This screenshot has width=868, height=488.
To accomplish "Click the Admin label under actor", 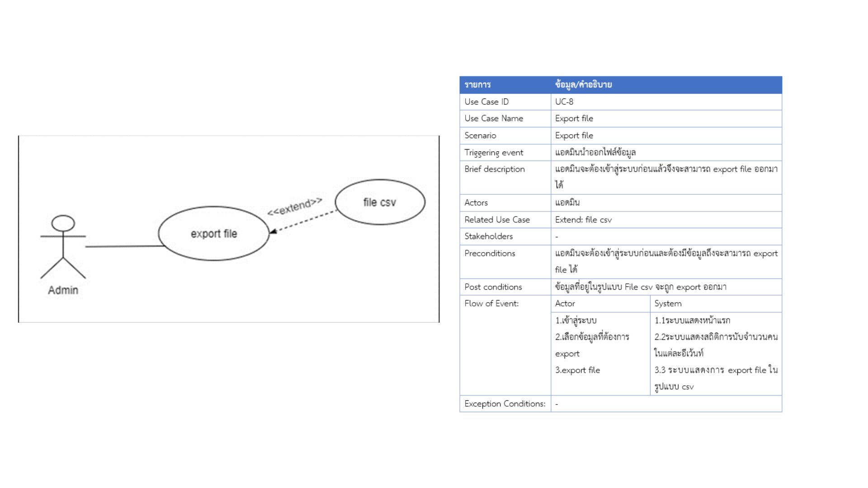I will (63, 290).
